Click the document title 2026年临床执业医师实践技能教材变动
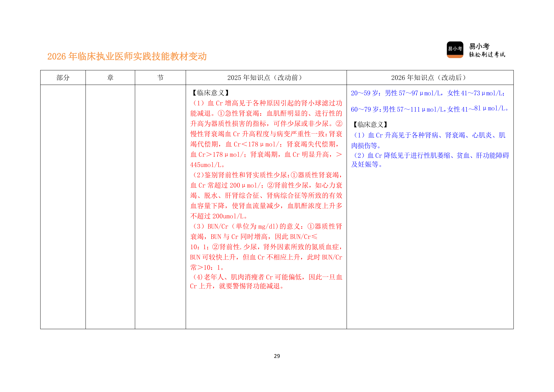554x392 pixels. pos(128,56)
